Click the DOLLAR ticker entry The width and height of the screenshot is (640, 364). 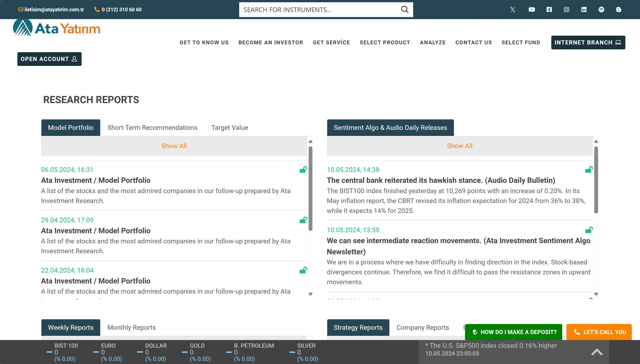click(152, 352)
